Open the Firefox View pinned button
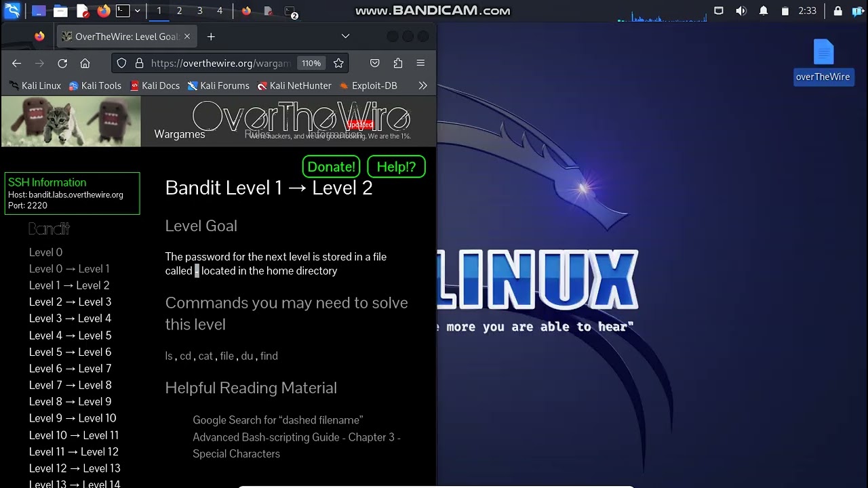 click(39, 37)
